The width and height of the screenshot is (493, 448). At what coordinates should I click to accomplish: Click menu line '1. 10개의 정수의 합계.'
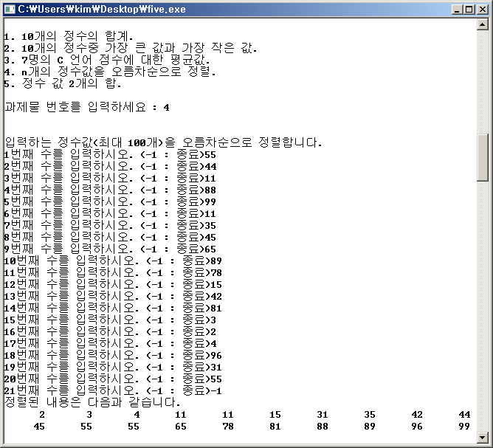[69, 36]
